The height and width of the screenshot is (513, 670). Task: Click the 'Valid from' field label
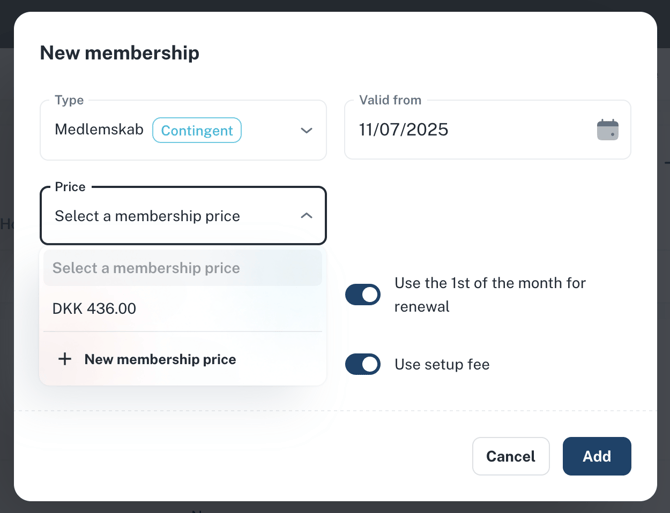(390, 100)
